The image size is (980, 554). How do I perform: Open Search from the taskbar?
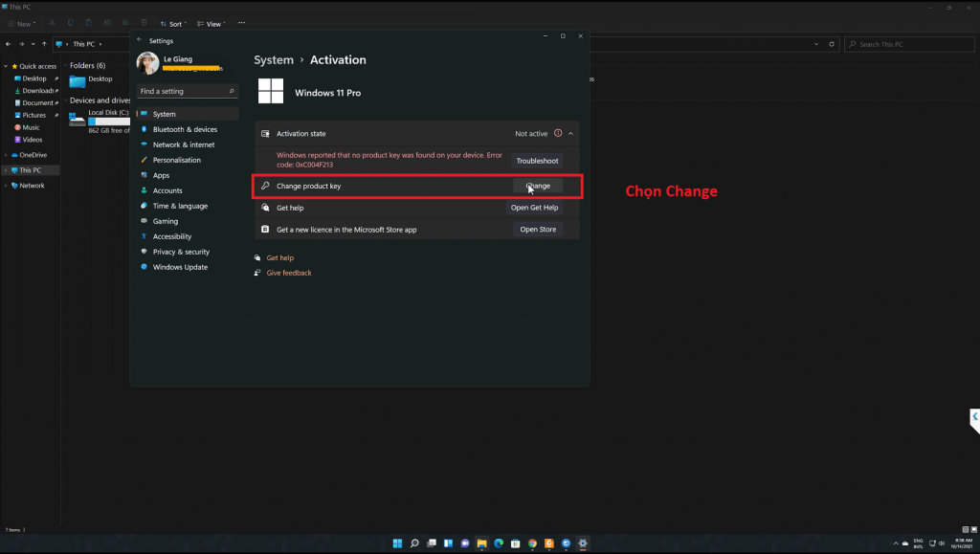click(414, 543)
